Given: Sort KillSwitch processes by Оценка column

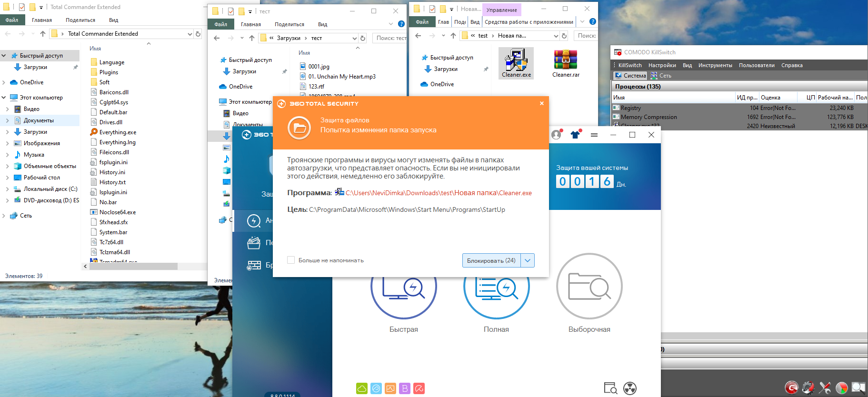Looking at the screenshot, I should (777, 97).
